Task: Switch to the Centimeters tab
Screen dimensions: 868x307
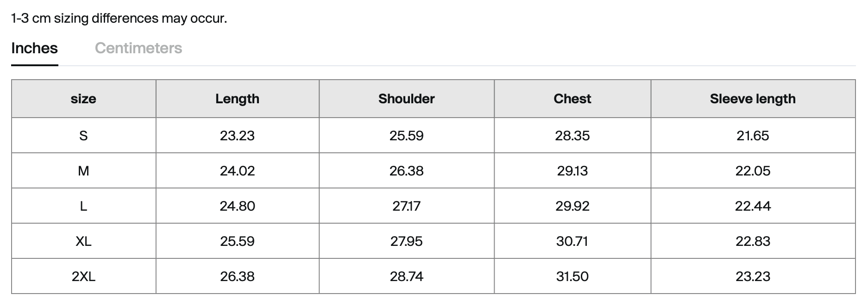Action: (x=138, y=48)
